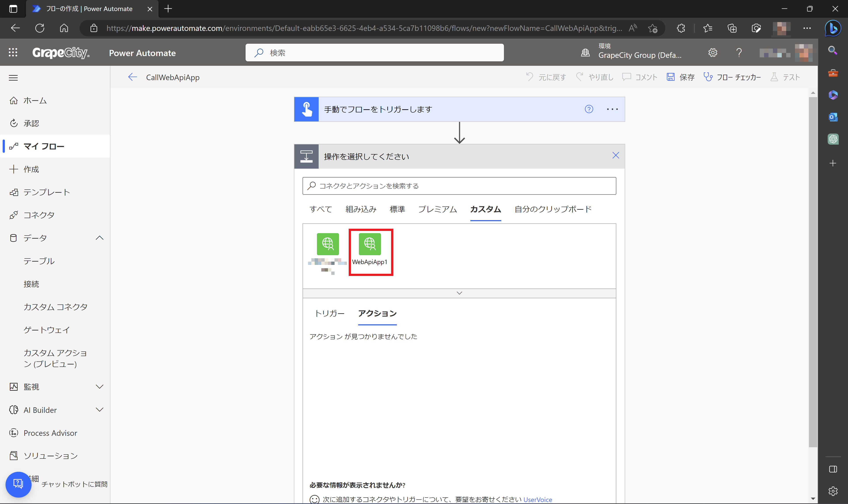
Task: Open テーブル under データ
Action: pos(39,261)
